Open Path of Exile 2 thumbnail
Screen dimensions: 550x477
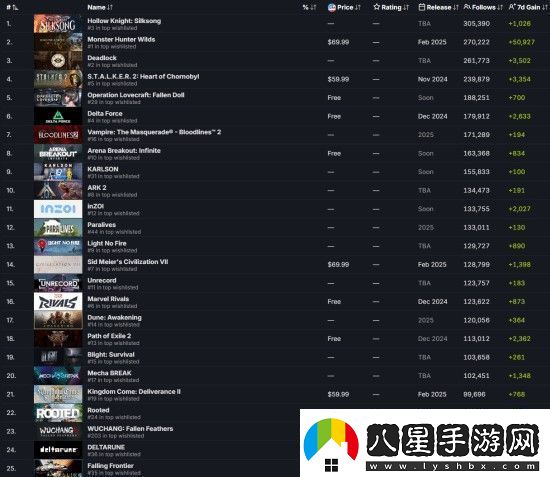click(58, 339)
